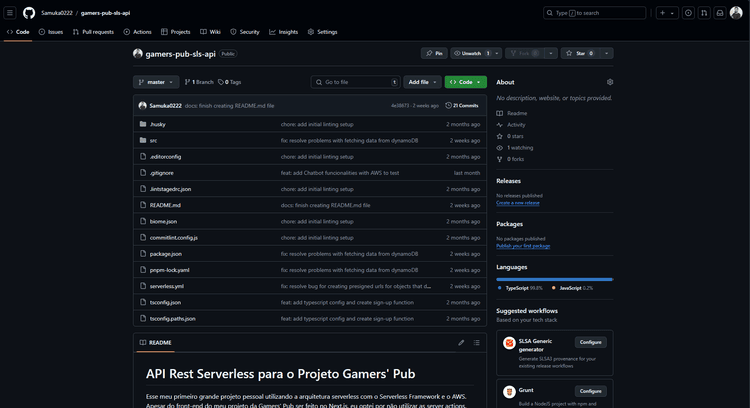
Task: Open the notifications inbox icon
Action: (x=720, y=13)
